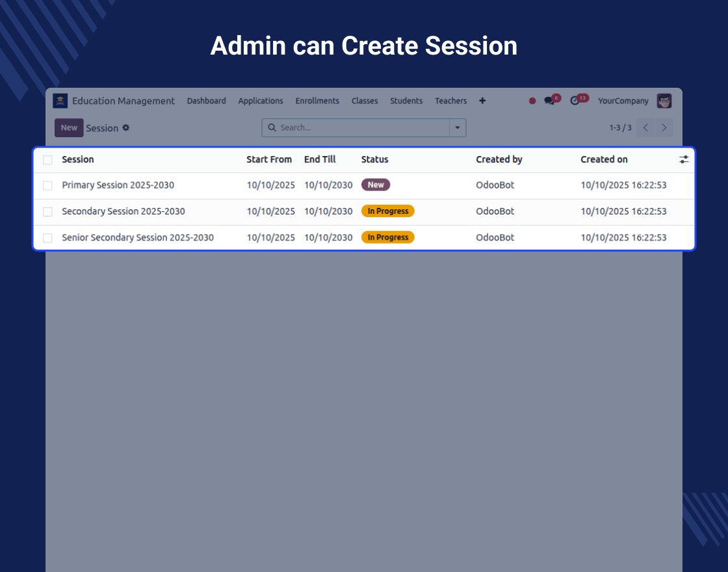Open the Teachers menu
The height and width of the screenshot is (572, 728).
(451, 101)
